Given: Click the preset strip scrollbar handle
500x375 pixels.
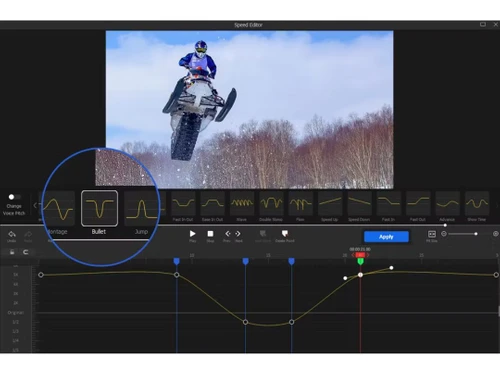Looking at the screenshot, I should click(445, 225).
